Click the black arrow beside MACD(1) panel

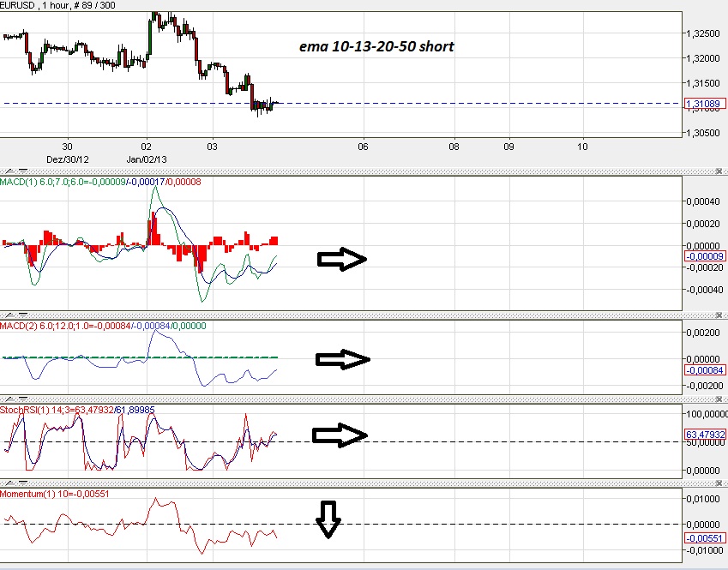coord(341,258)
